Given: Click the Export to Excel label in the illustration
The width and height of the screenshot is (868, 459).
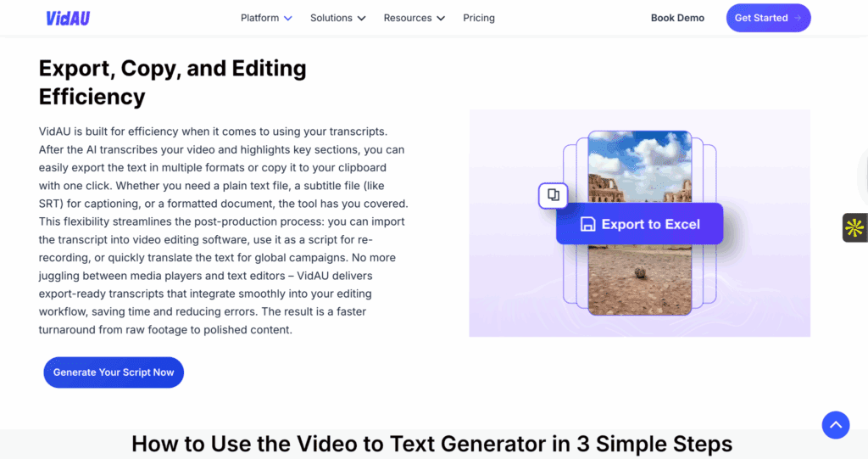Looking at the screenshot, I should pos(650,225).
